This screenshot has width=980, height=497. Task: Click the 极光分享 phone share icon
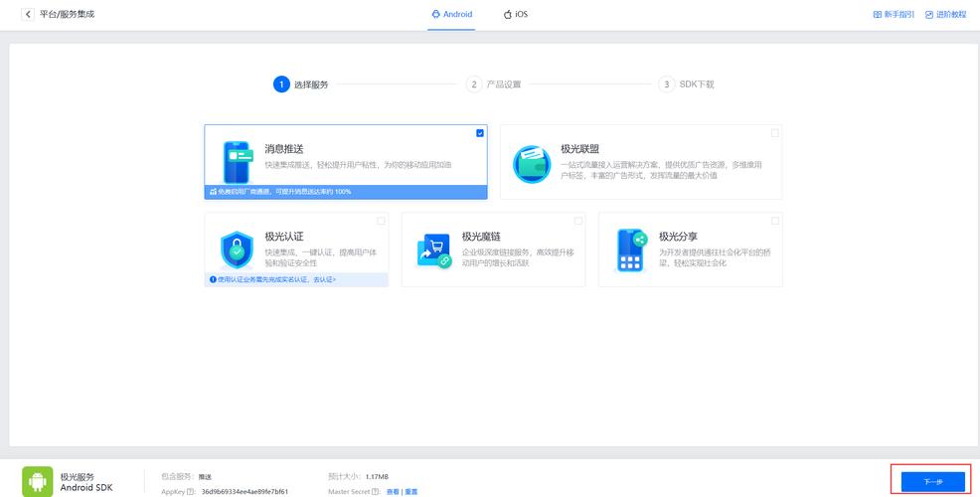[x=632, y=250]
